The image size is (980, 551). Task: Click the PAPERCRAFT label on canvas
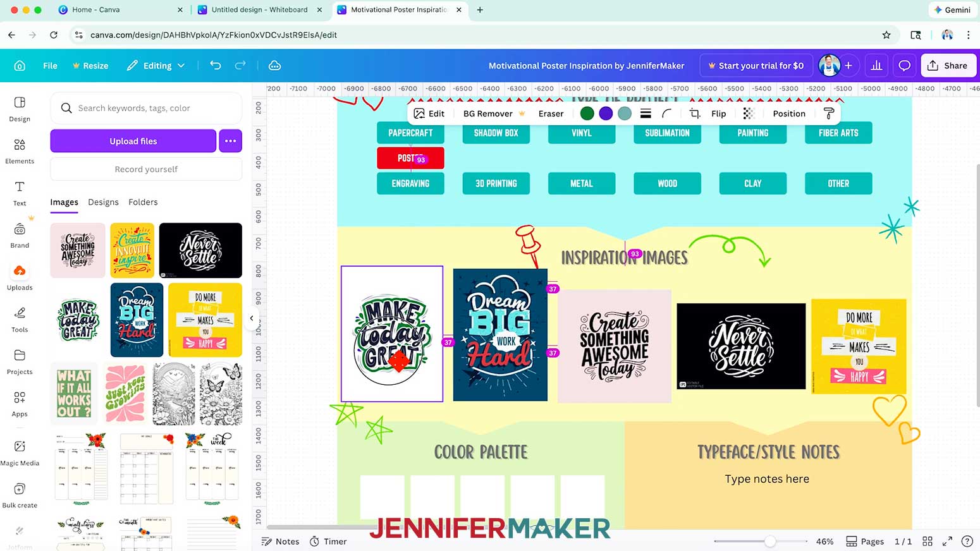[410, 133]
